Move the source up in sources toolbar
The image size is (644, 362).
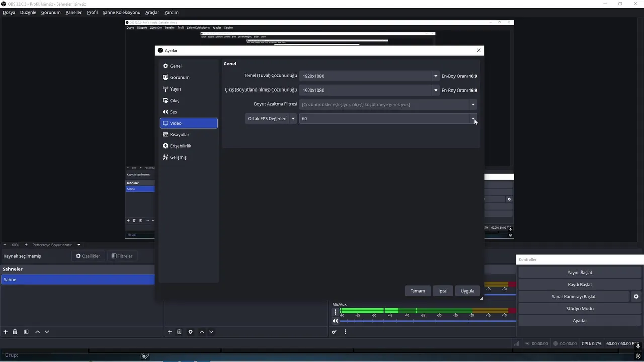(x=202, y=332)
